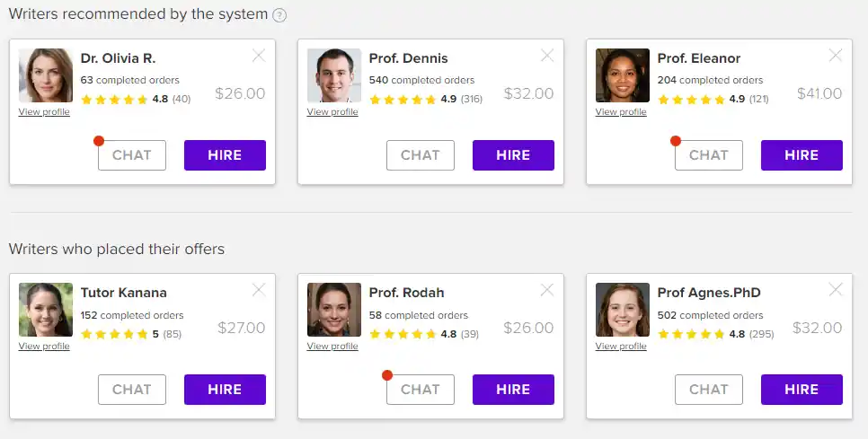Dismiss Tutor Kanana offer card

[x=259, y=290]
